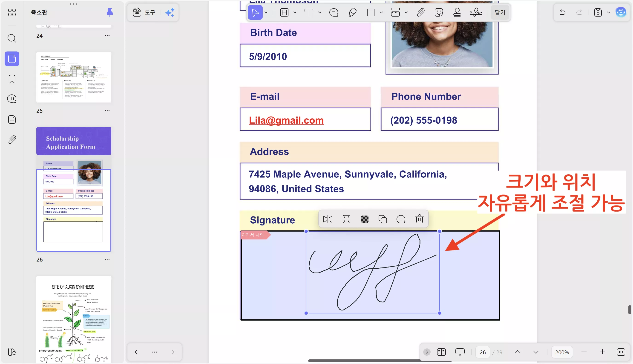633x364 pixels.
Task: Open the save options dropdown arrow
Action: coord(608,12)
